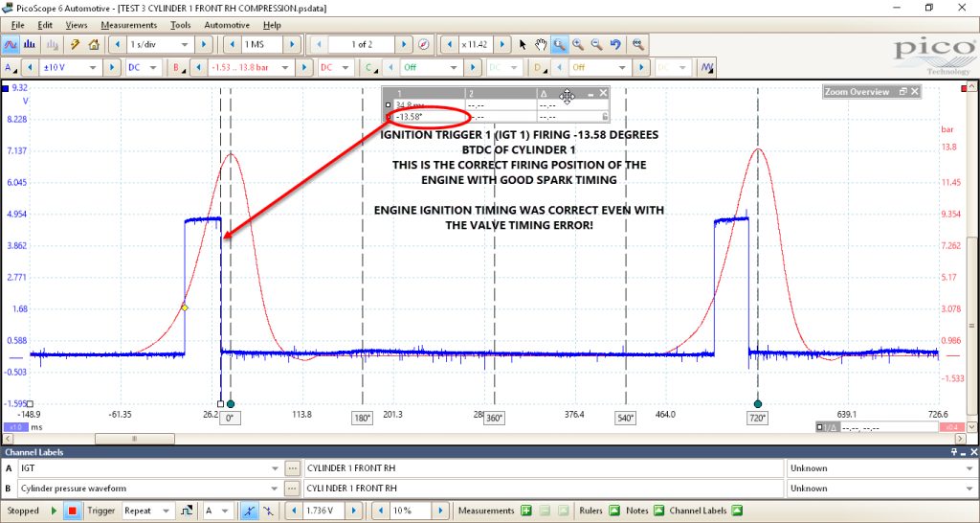
Task: Select the marquee zoom tool
Action: pos(559,44)
